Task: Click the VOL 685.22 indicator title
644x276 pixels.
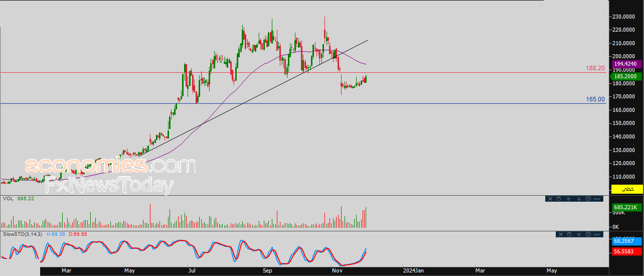Action: [18, 199]
